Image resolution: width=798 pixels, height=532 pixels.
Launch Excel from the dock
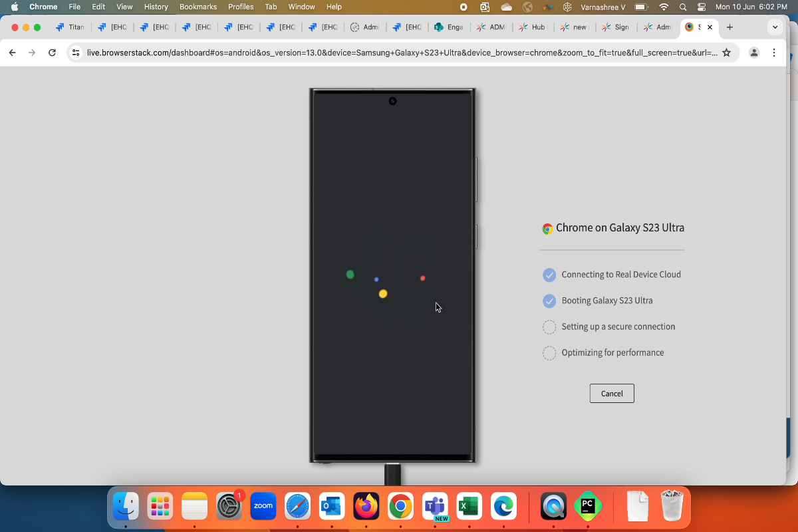click(469, 506)
